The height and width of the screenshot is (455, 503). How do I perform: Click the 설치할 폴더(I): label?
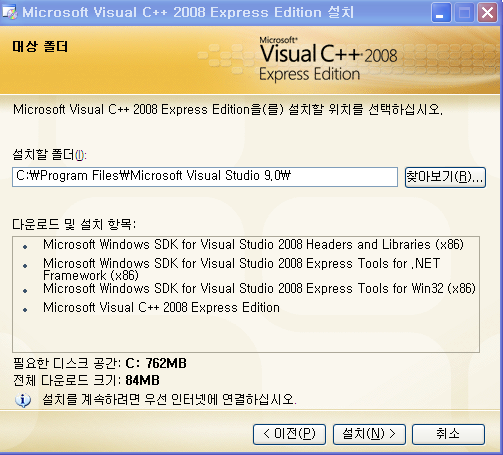tap(49, 155)
